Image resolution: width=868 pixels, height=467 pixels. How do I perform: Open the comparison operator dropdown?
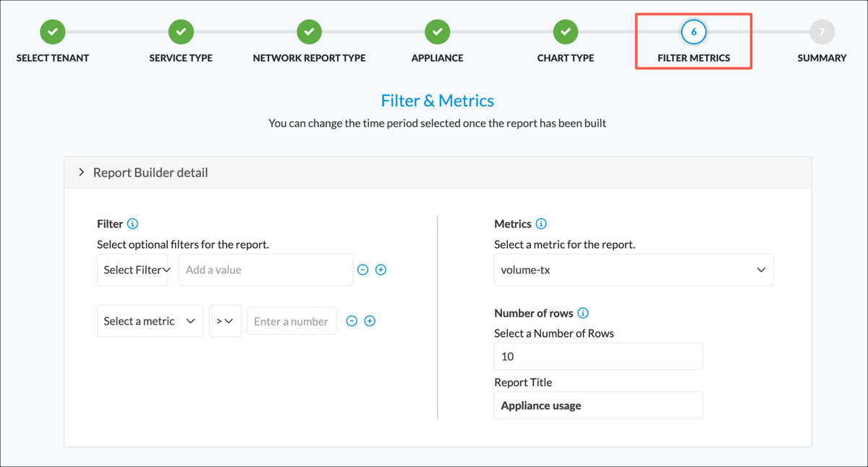[226, 320]
